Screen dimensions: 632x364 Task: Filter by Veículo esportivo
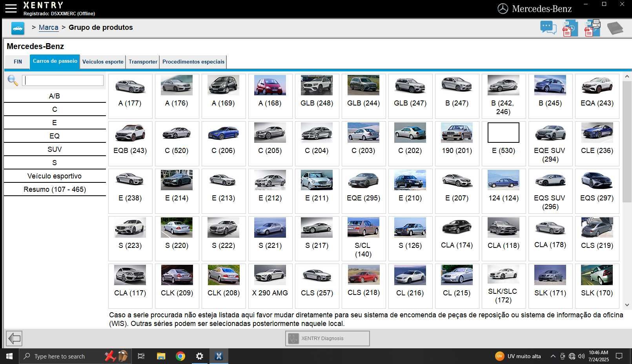pyautogui.click(x=55, y=176)
